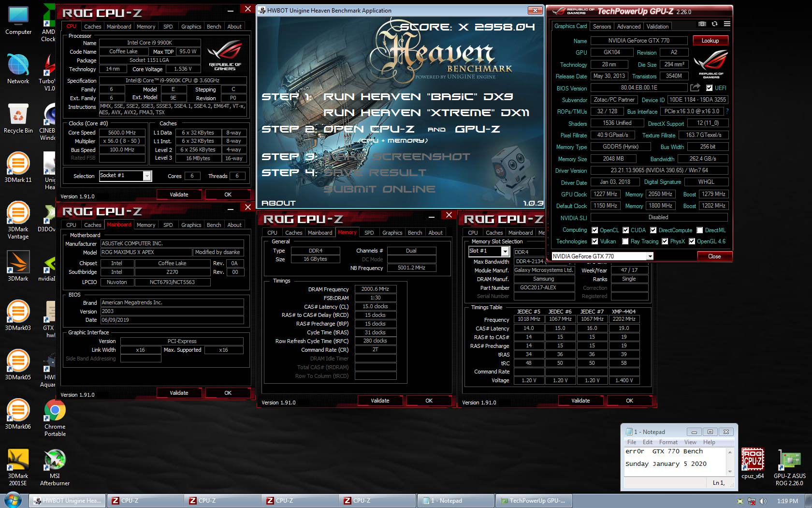This screenshot has width=812, height=508.
Task: Switch to Advanced tab in GPU-Z
Action: click(629, 27)
